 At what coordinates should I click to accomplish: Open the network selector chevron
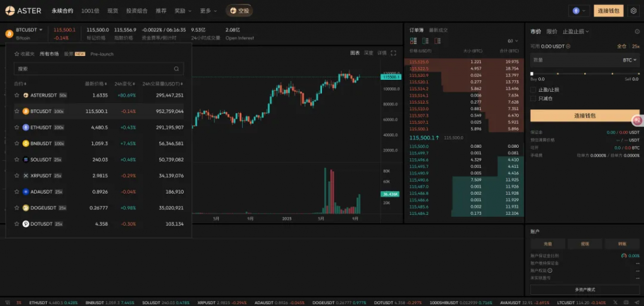pos(584,11)
